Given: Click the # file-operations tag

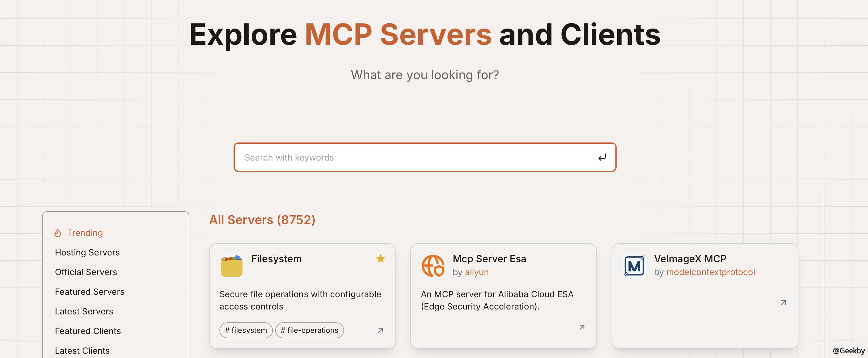Looking at the screenshot, I should click(309, 330).
